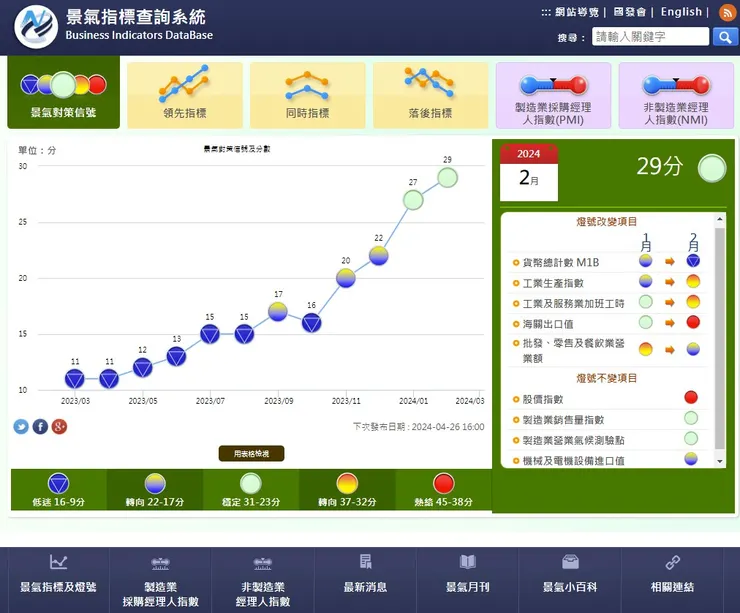
Task: Open 相關連結 in bottom navigation
Action: coord(673,580)
